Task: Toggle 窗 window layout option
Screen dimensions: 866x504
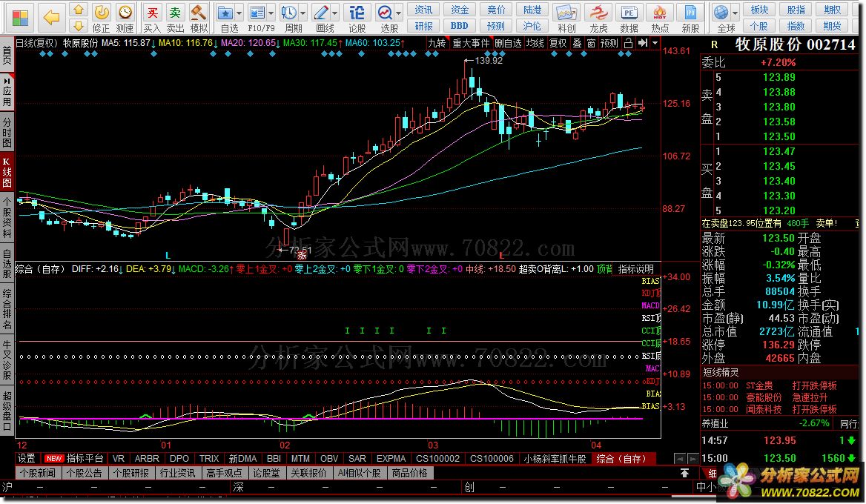Action: pyautogui.click(x=591, y=42)
